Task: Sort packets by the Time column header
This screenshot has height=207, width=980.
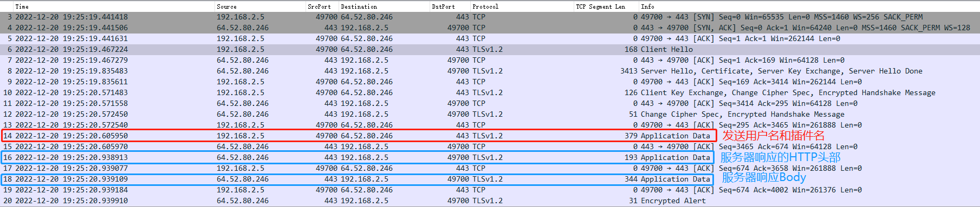Action: [22, 6]
